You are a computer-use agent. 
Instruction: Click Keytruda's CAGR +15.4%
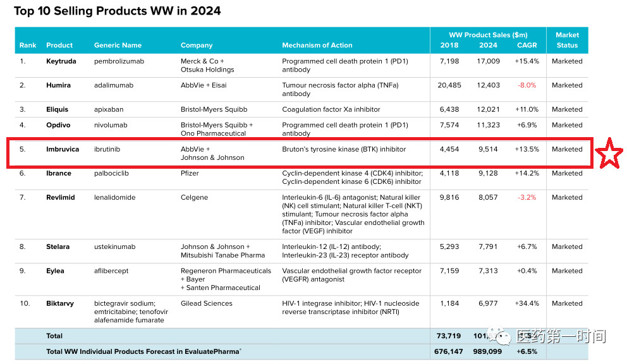pyautogui.click(x=527, y=61)
